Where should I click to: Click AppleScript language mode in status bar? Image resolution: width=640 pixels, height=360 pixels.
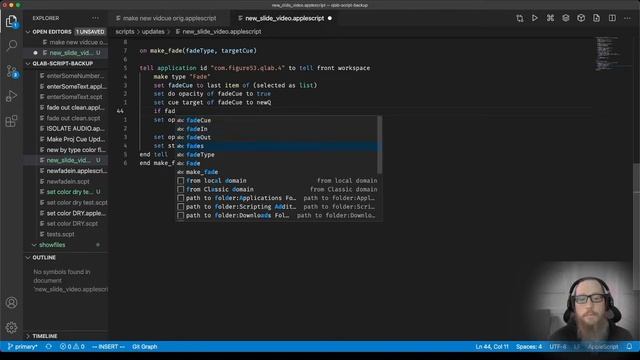(603, 347)
